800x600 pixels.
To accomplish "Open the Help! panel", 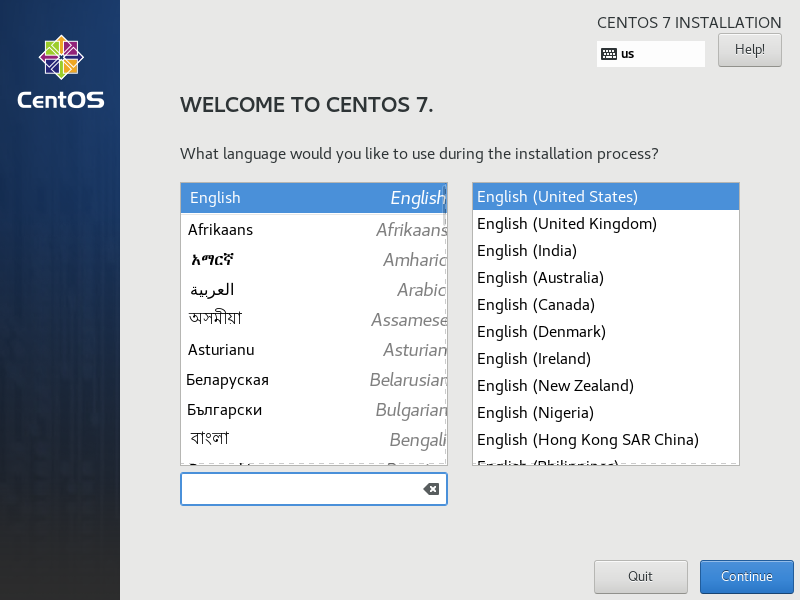I will [749, 50].
